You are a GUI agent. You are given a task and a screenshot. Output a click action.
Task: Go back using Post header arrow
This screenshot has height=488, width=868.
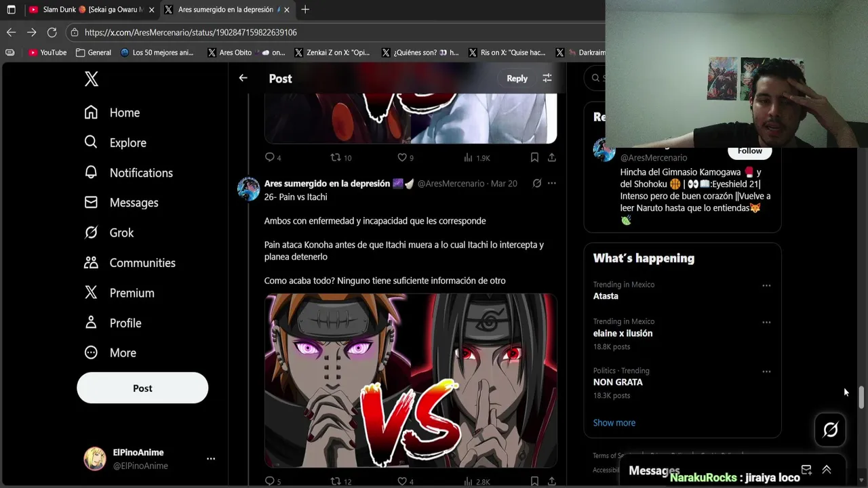pyautogui.click(x=243, y=78)
